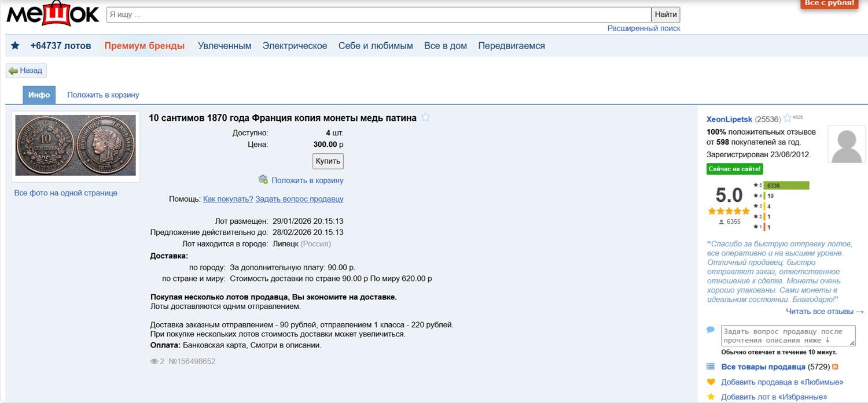Click the blue star favorites icon in navbar
Viewport: 868px width, 403px height.
[15, 46]
